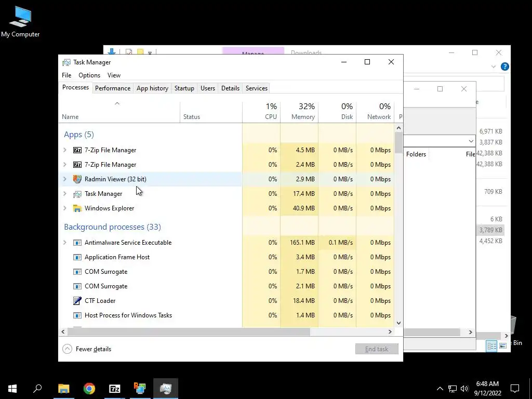Sort processes by Memory column header

(x=299, y=112)
